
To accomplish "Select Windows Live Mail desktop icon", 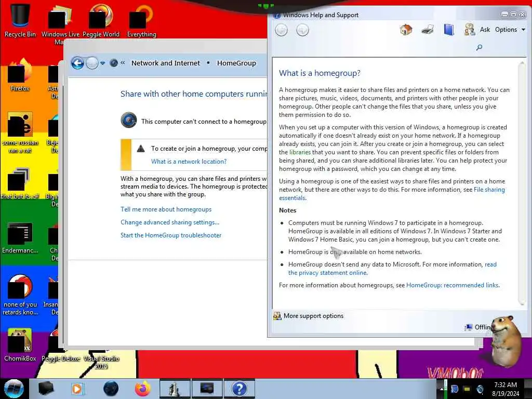I will pyautogui.click(x=60, y=24).
